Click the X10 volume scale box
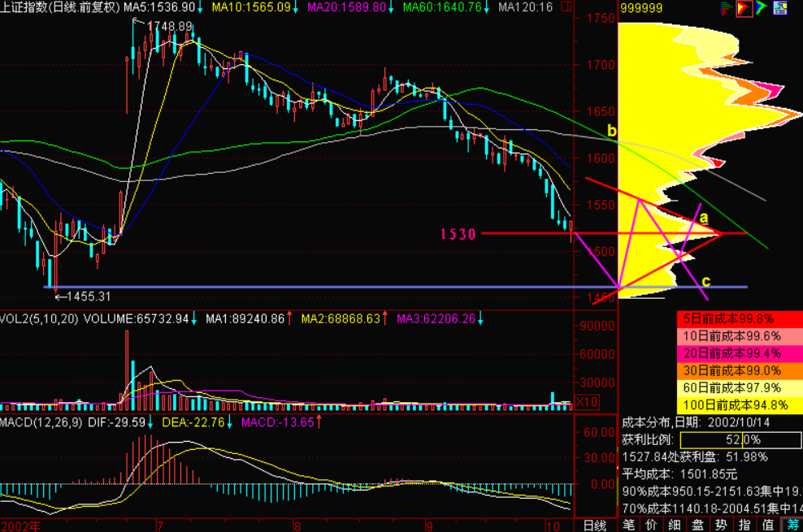803x532 pixels. [x=585, y=401]
